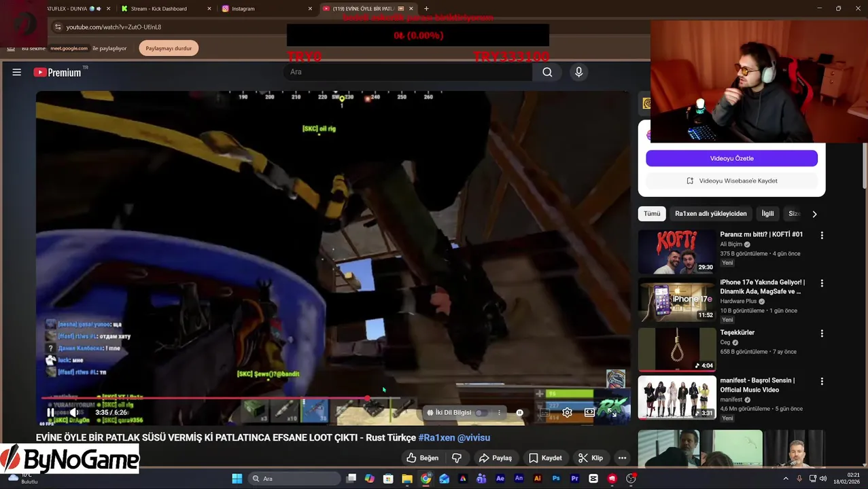Open a new browser tab with plus
868x489 pixels.
(x=426, y=9)
